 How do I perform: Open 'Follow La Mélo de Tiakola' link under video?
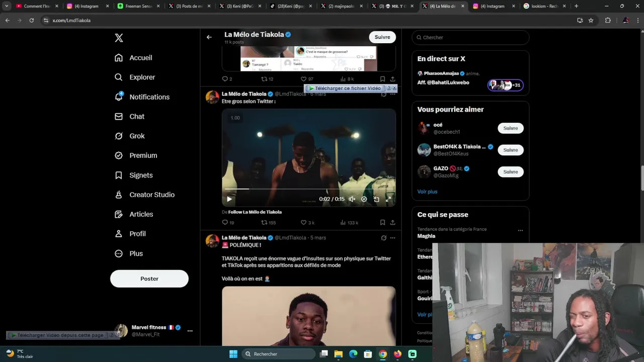pos(255,212)
